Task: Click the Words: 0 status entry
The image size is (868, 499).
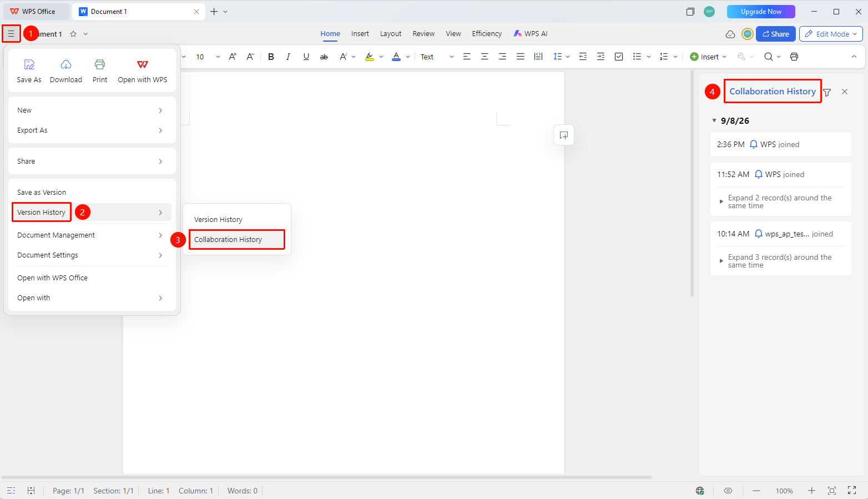Action: (243, 491)
